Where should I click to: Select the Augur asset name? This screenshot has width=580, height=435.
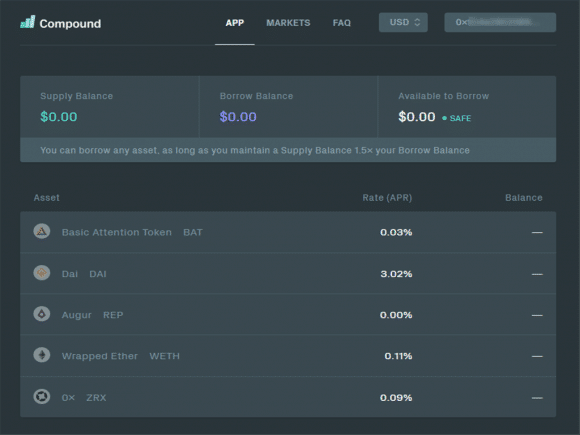pos(77,315)
